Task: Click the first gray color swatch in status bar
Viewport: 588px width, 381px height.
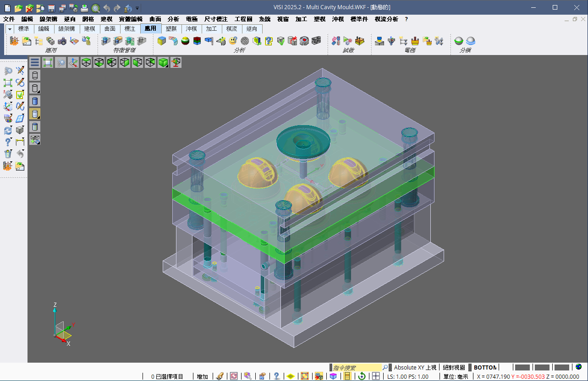Action: point(522,367)
